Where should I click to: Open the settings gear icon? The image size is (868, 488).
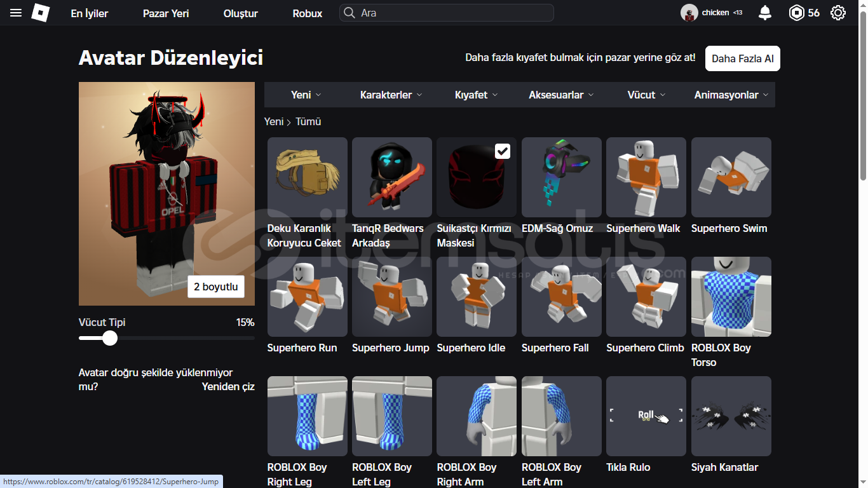pos(838,13)
